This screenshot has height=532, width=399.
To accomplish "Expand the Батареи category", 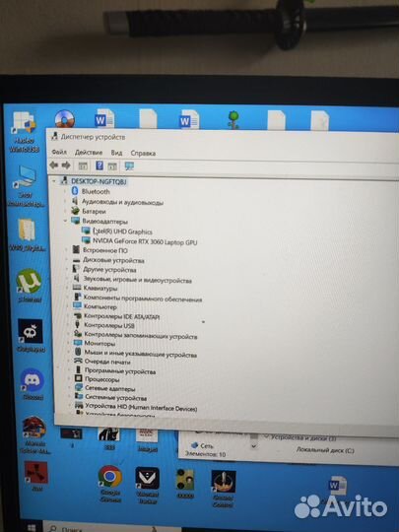I will 65,211.
